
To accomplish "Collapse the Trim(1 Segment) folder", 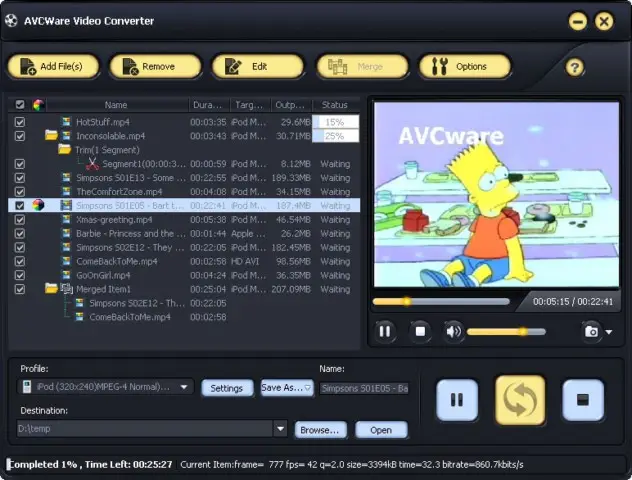I will [x=64, y=149].
